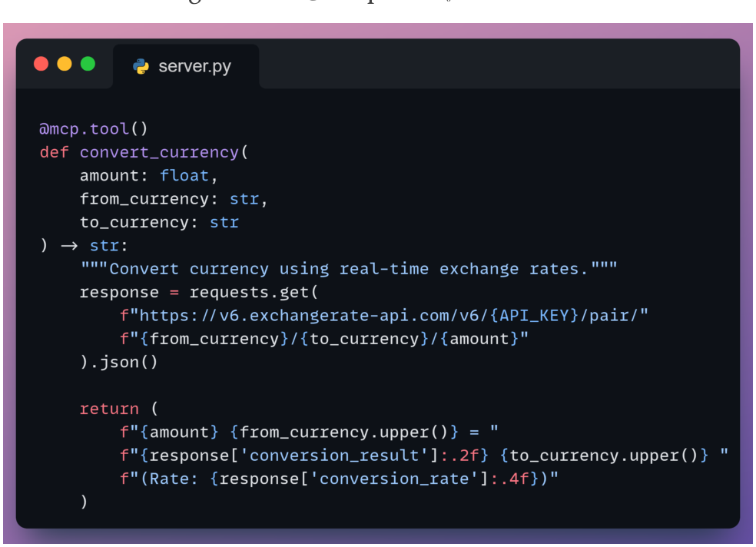Click the @mcp.tool() decorator line
The width and height of the screenshot is (756, 547).
(93, 128)
